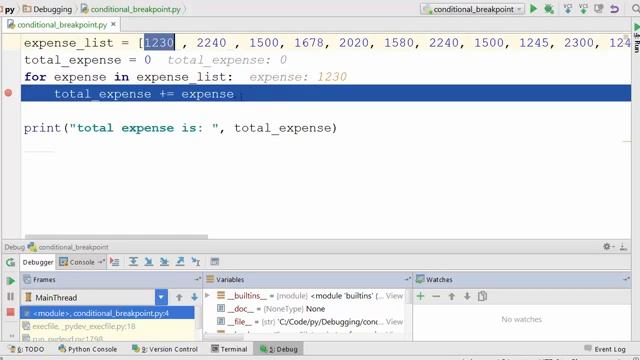
Task: Select the <module>, conditional_breakpoint.py:4 frame
Action: coord(107,313)
